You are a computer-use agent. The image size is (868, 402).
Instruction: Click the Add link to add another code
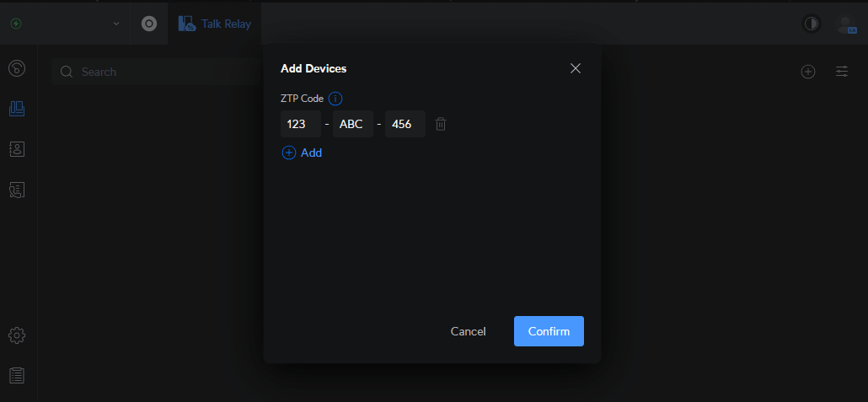[302, 153]
